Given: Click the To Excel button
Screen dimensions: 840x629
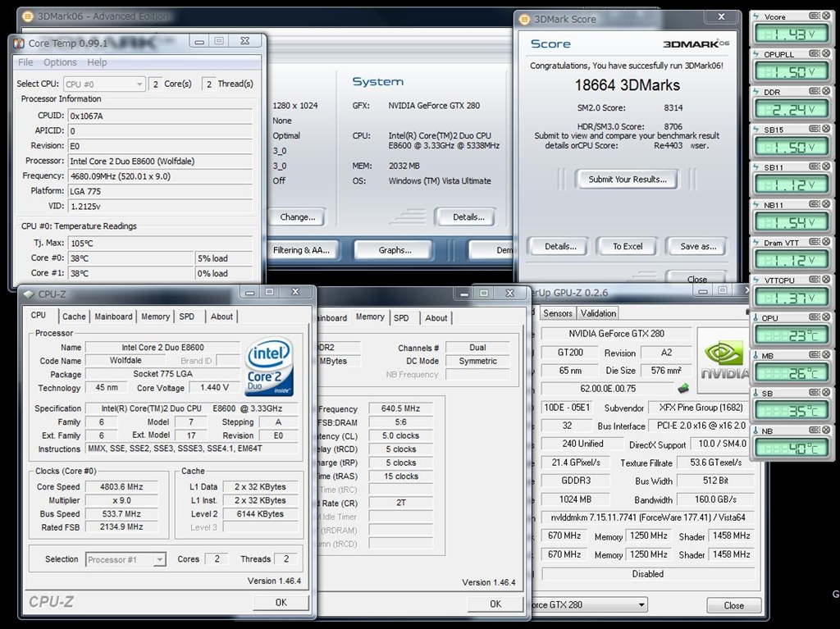Looking at the screenshot, I should pos(628,246).
